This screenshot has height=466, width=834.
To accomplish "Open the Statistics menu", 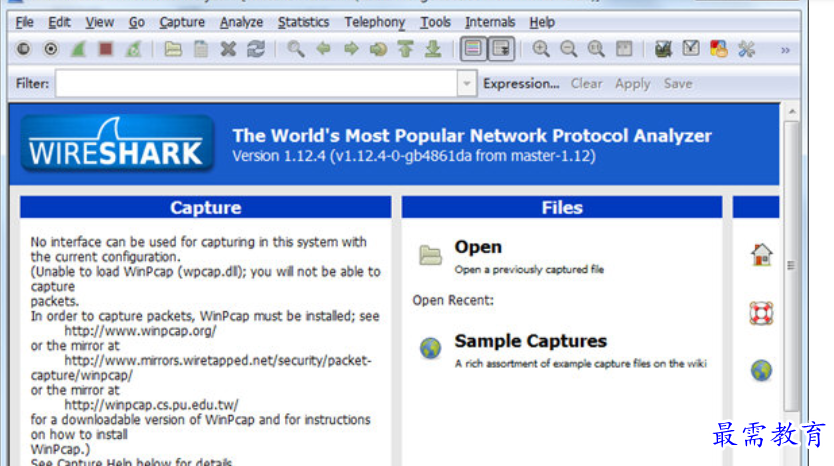I will (303, 22).
